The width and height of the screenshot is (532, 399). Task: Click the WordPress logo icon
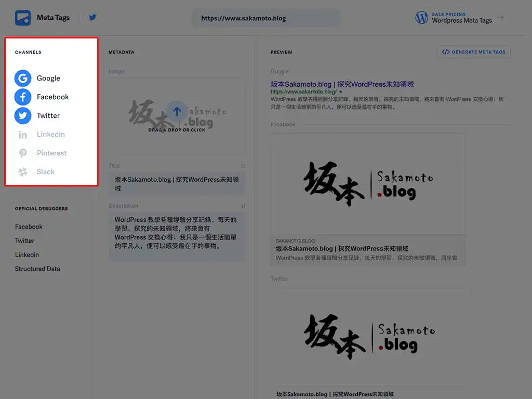click(421, 18)
